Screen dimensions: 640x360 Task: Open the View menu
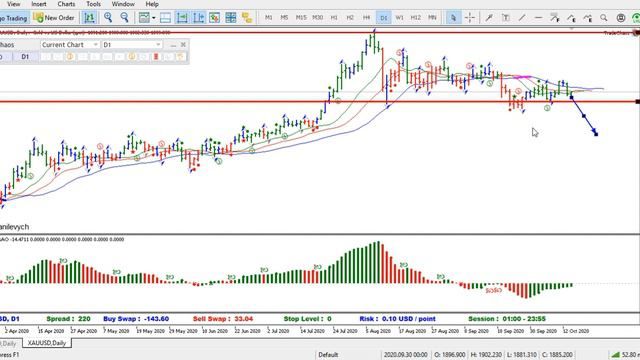point(13,4)
